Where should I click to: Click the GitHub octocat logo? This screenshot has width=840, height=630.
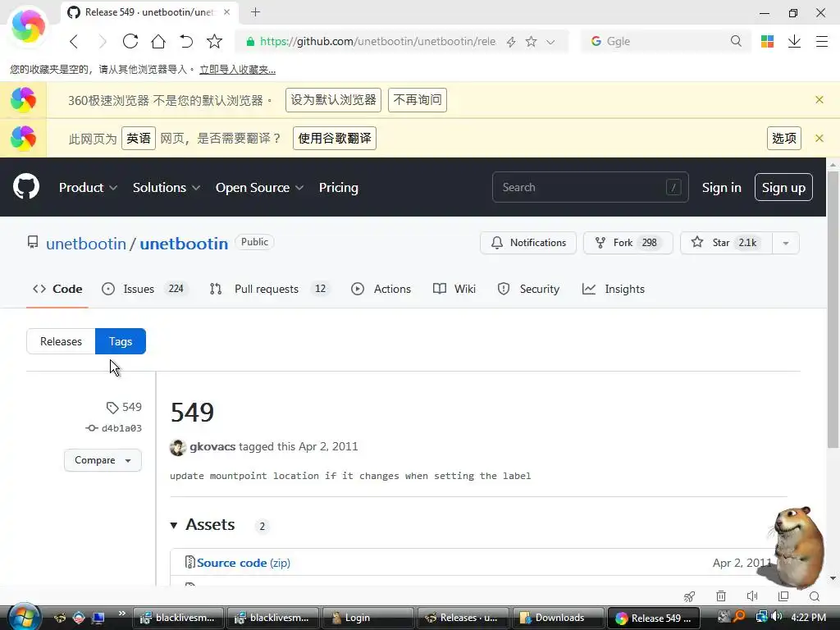pos(26,186)
